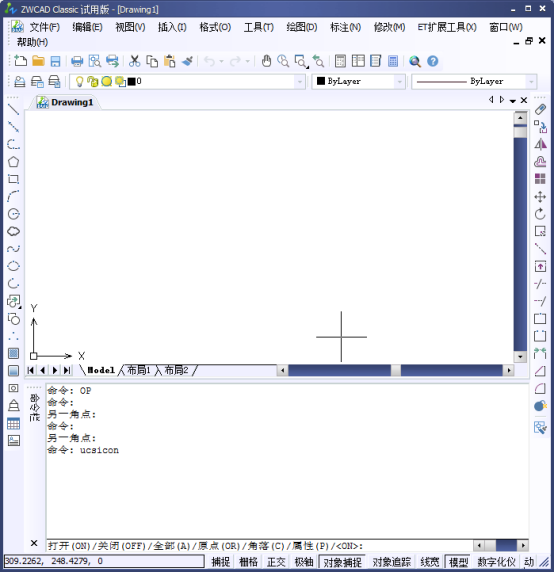Pick the Move tool icon

(x=540, y=197)
